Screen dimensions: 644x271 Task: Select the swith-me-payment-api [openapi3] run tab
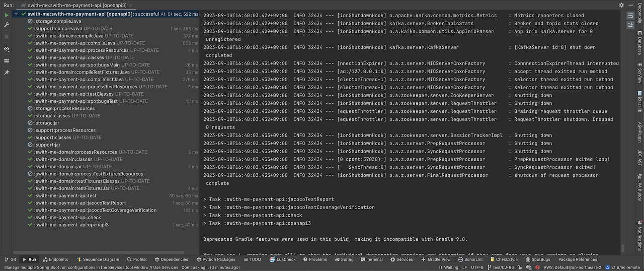[76, 5]
